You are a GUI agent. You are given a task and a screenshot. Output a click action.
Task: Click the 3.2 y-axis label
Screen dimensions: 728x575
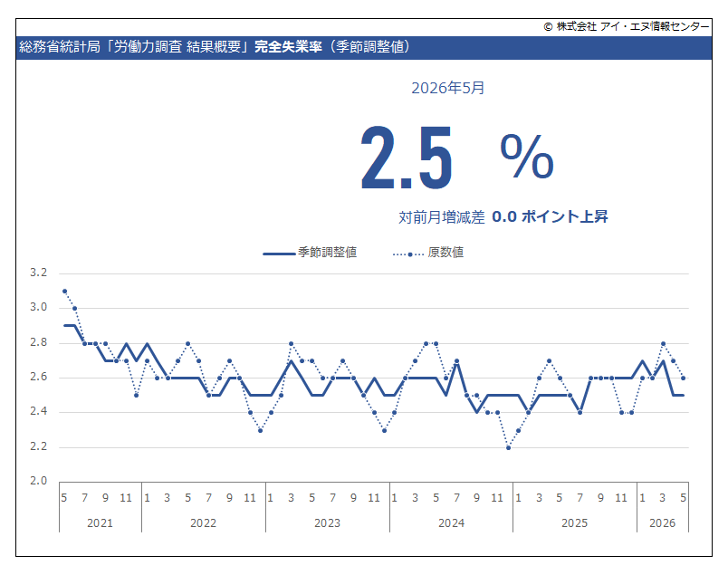(39, 273)
